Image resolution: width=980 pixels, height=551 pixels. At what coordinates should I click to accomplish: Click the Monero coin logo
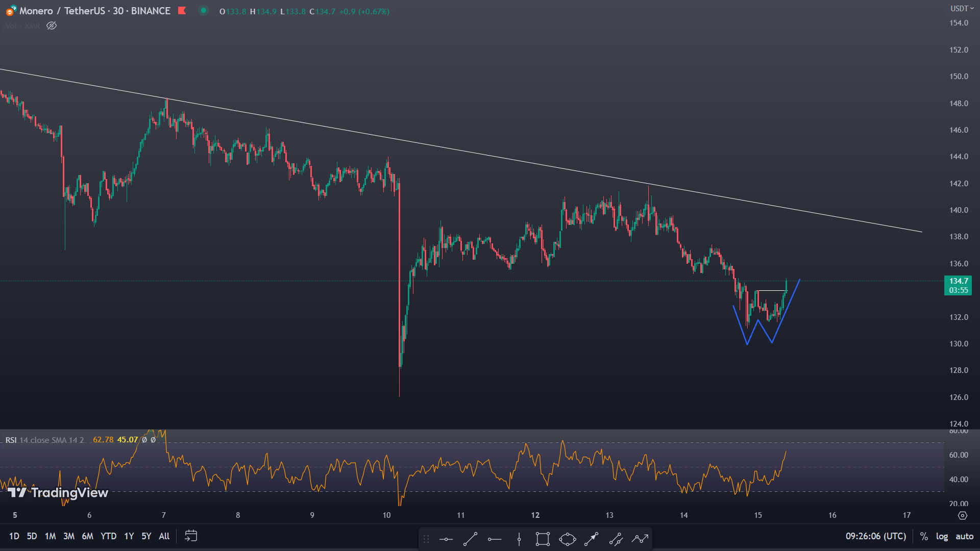point(10,11)
